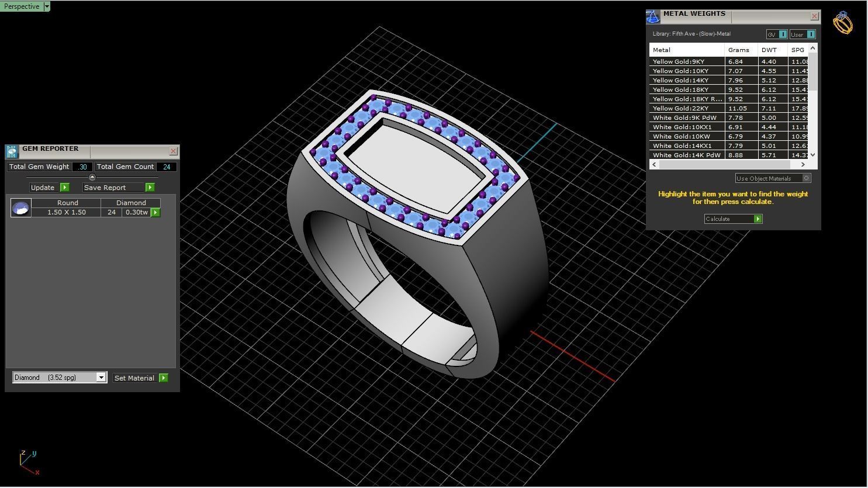Click the SPG column header
868x488 pixels.
(x=798, y=50)
